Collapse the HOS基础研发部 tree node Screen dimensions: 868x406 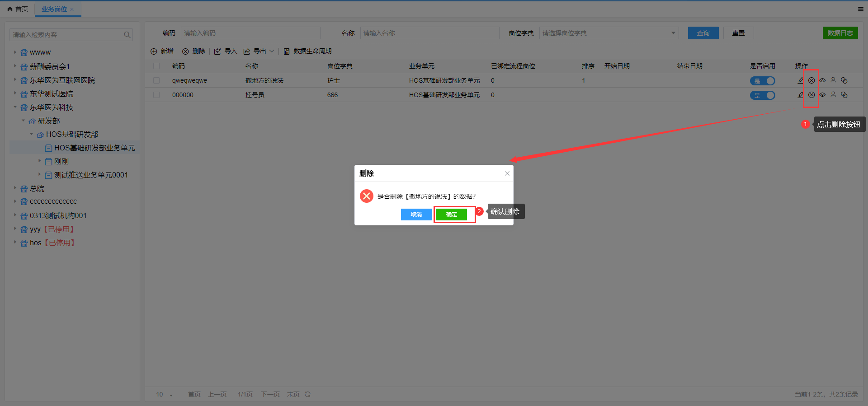click(x=31, y=134)
